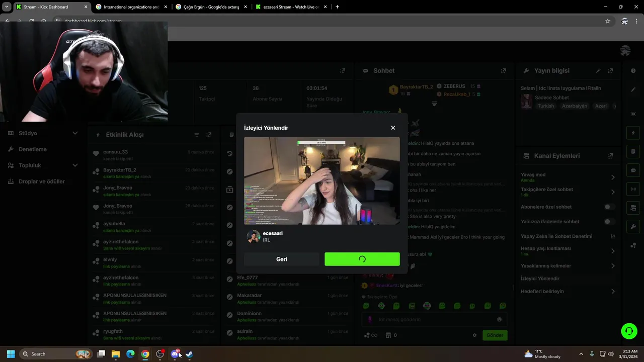Open Discord from the taskbar
This screenshot has width=644, height=362.
tap(175, 354)
